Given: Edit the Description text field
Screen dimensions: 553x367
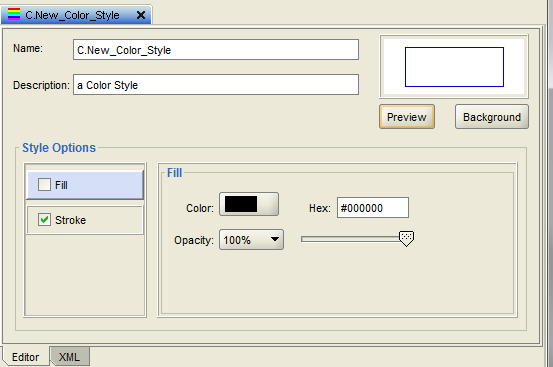Looking at the screenshot, I should (x=216, y=85).
